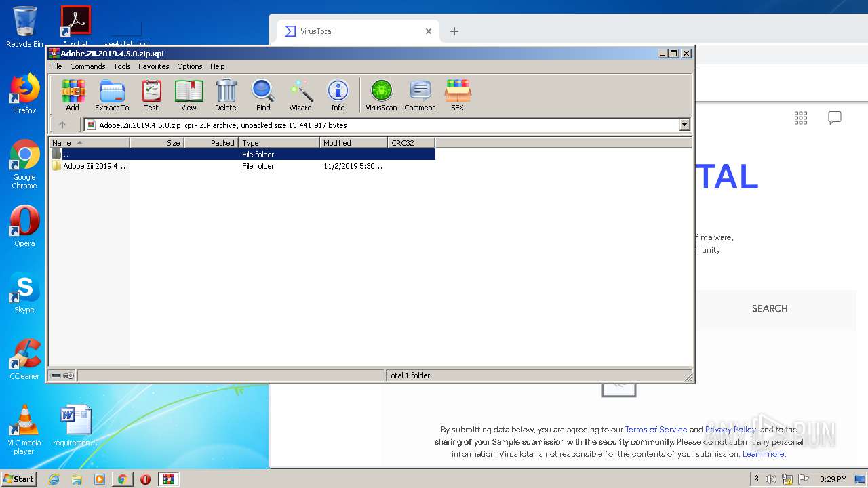Open the Tools menu
868x488 pixels.
coord(122,66)
